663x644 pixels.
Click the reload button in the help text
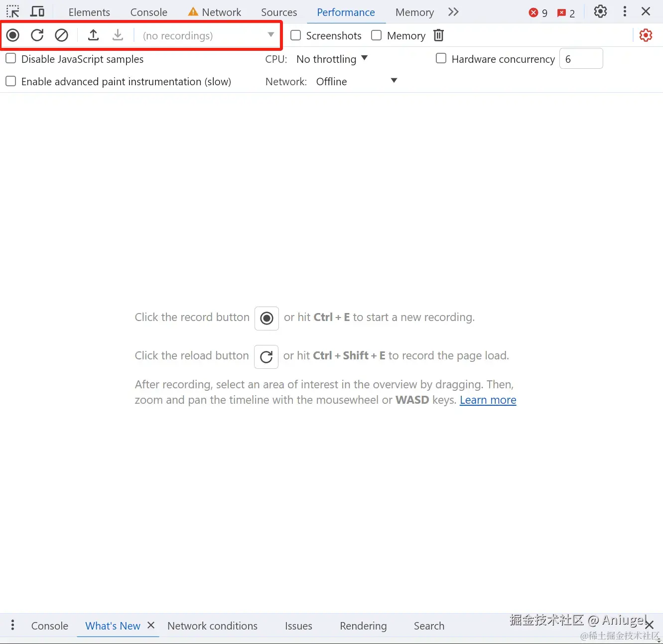click(266, 356)
